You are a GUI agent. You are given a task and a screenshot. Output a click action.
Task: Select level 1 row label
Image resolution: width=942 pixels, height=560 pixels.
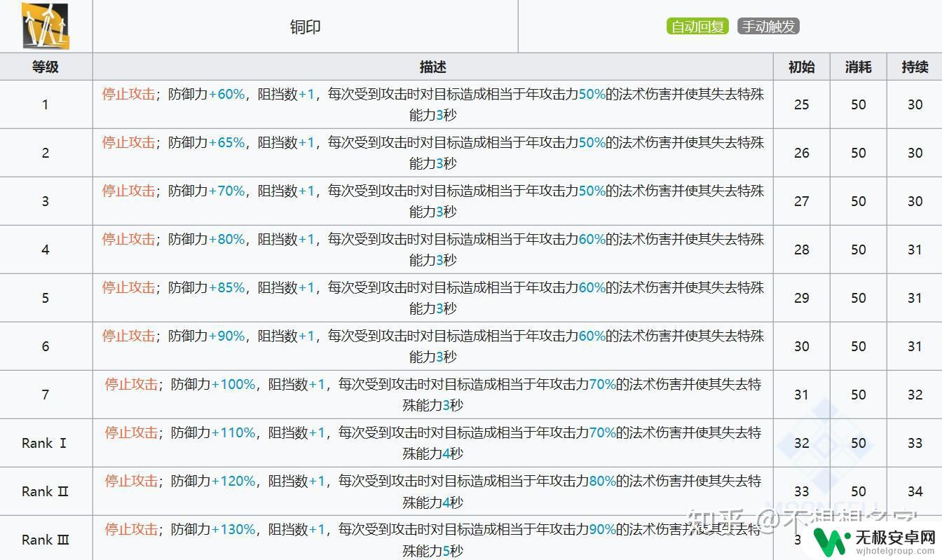click(46, 104)
